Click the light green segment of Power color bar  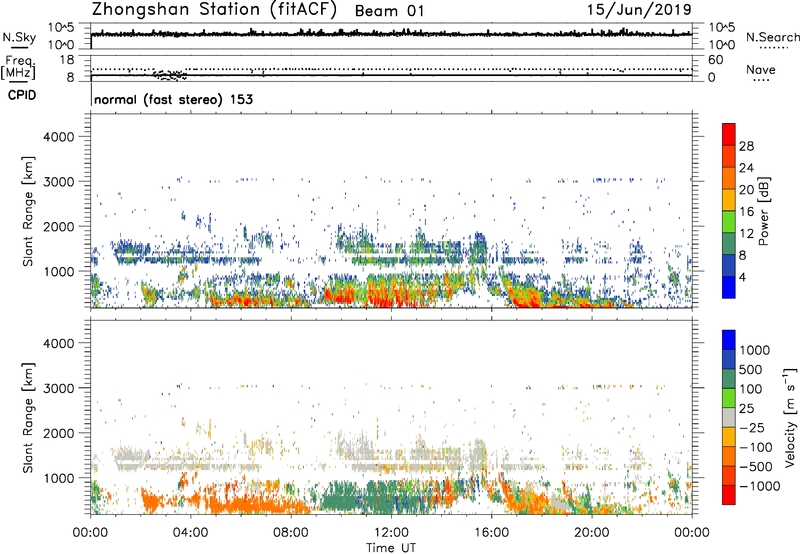click(729, 221)
